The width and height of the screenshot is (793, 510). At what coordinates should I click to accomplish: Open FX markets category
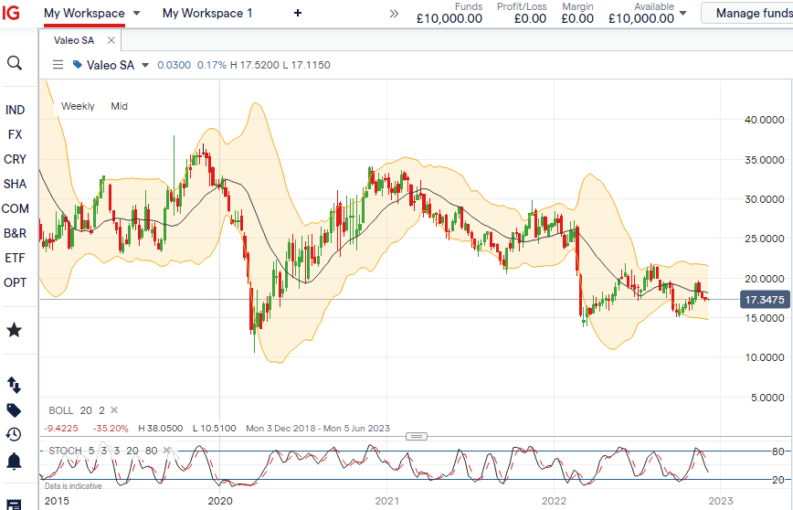click(x=15, y=135)
